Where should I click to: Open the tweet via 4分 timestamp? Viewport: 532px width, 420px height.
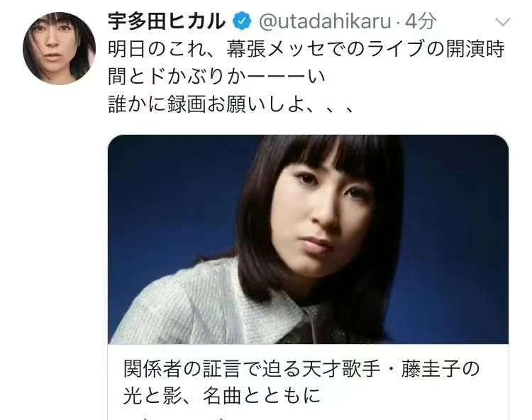pyautogui.click(x=421, y=21)
